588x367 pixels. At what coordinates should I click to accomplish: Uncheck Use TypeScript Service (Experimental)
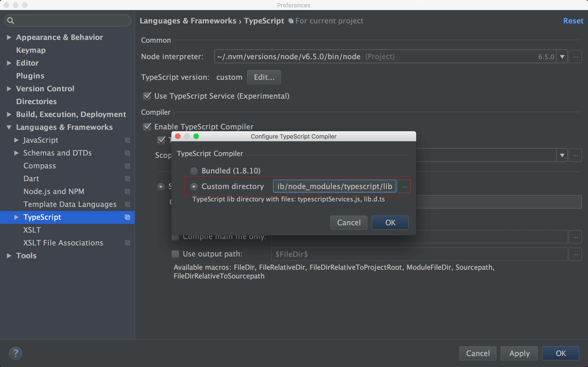[x=147, y=96]
